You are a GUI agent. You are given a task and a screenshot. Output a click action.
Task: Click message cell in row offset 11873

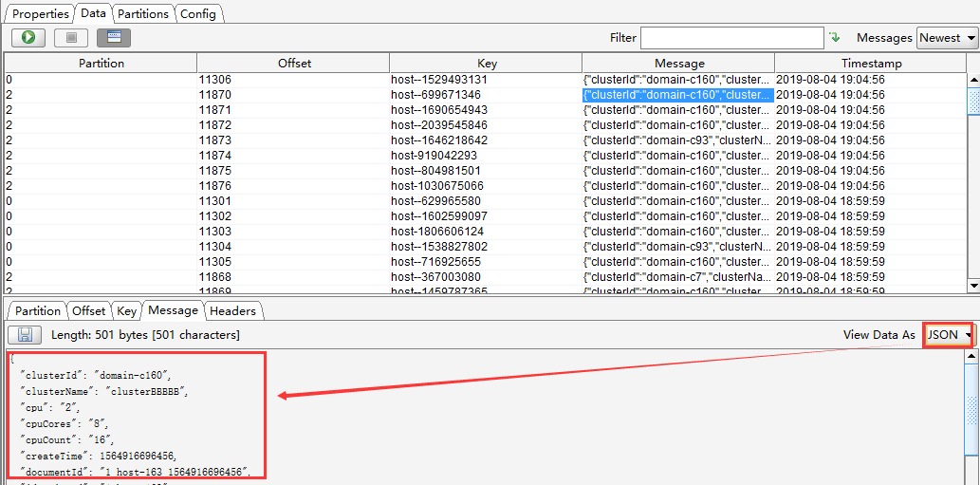[678, 140]
